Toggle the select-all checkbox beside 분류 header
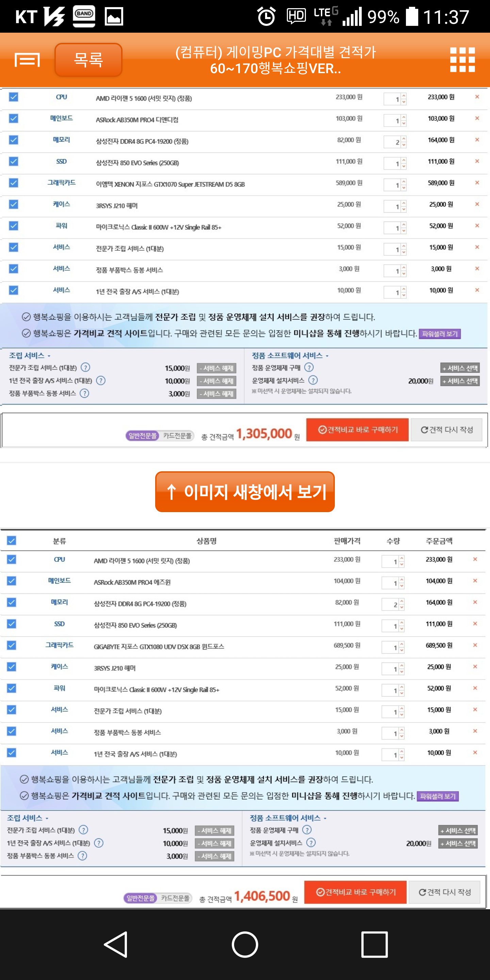Viewport: 490px width, 980px height. [x=12, y=541]
